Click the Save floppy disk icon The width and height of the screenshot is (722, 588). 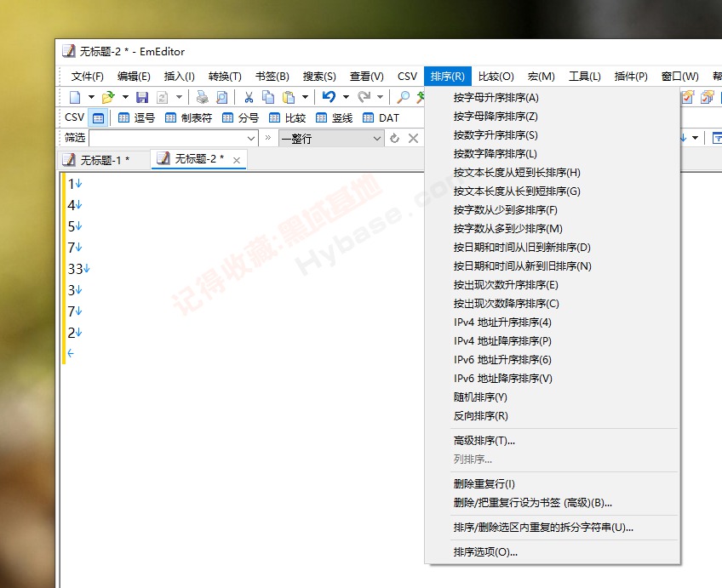(x=142, y=97)
